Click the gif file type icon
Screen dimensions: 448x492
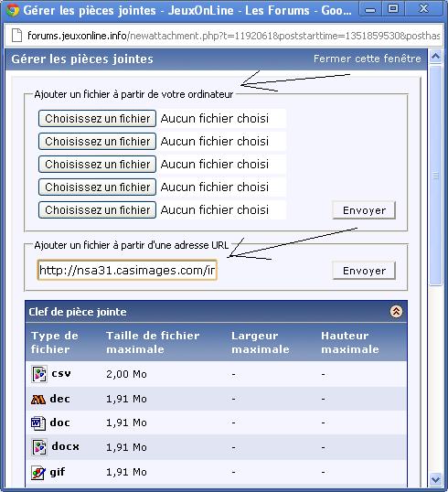38,472
